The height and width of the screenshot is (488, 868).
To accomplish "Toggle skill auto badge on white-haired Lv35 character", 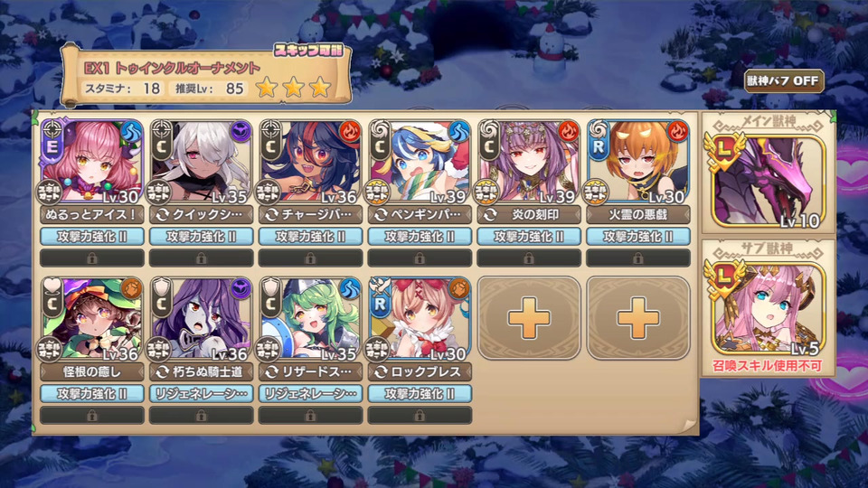I will click(159, 192).
